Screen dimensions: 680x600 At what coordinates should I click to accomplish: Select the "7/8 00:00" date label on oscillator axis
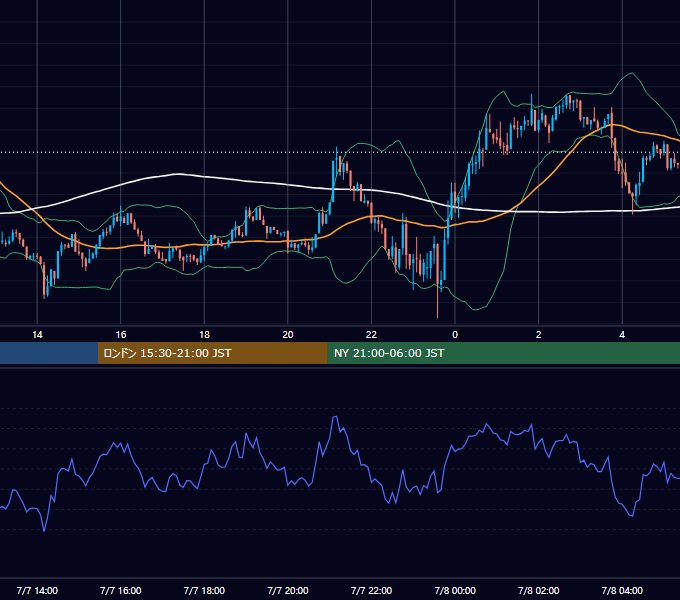click(x=455, y=590)
